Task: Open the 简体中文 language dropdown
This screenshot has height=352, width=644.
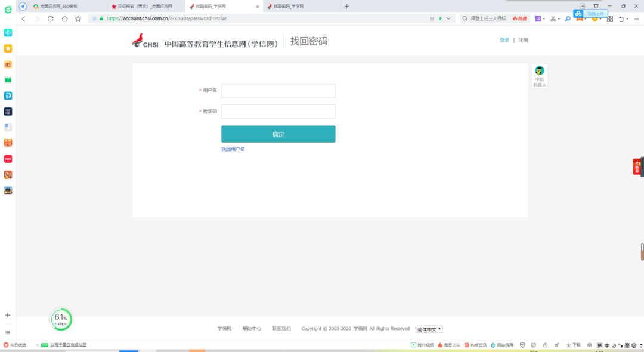Action: [x=429, y=329]
